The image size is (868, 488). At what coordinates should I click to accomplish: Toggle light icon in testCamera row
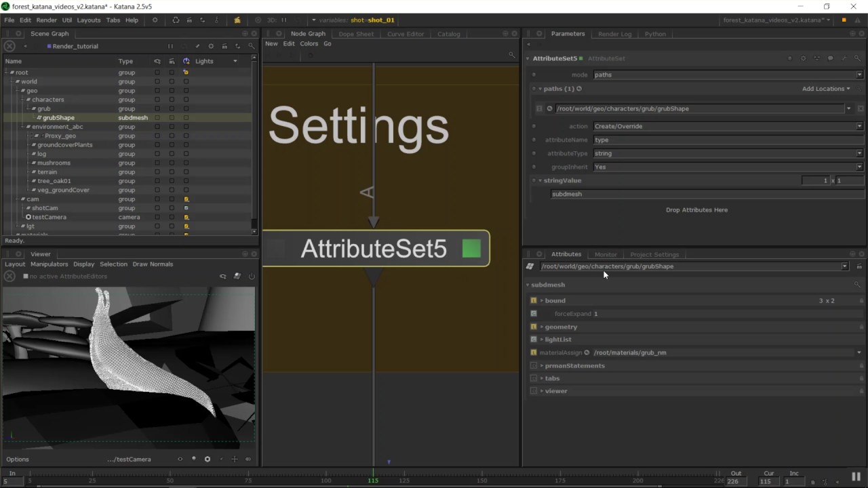[186, 218]
